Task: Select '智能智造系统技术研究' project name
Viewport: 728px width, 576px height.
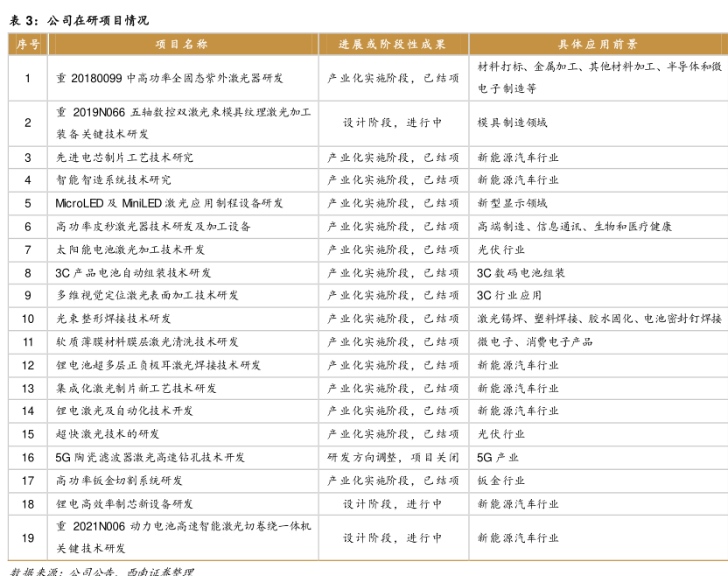Action: 113,179
